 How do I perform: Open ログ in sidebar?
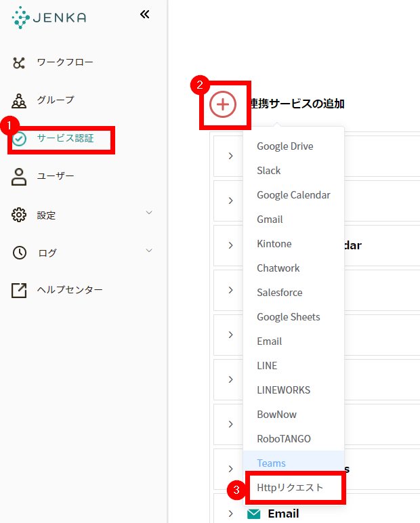click(47, 253)
